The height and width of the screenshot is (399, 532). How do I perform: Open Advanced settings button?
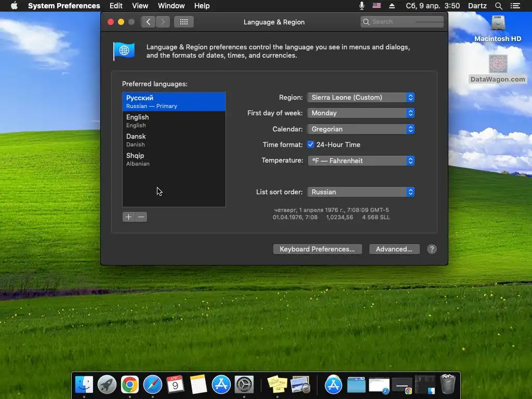click(x=394, y=249)
